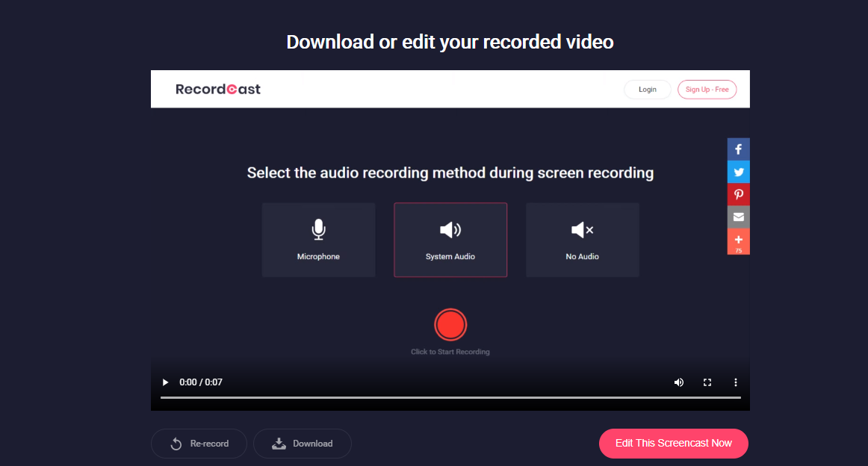Click the RecordCast logo
This screenshot has width=868, height=466.
point(217,89)
